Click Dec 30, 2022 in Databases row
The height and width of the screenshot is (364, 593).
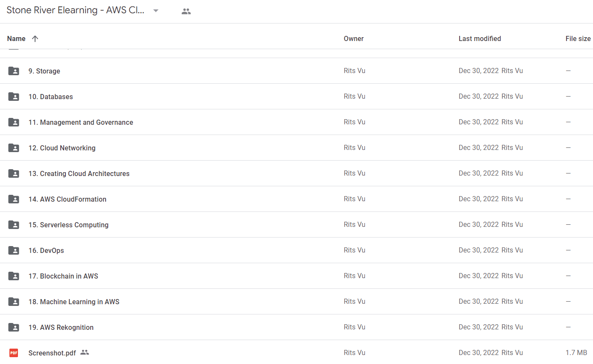tap(479, 97)
